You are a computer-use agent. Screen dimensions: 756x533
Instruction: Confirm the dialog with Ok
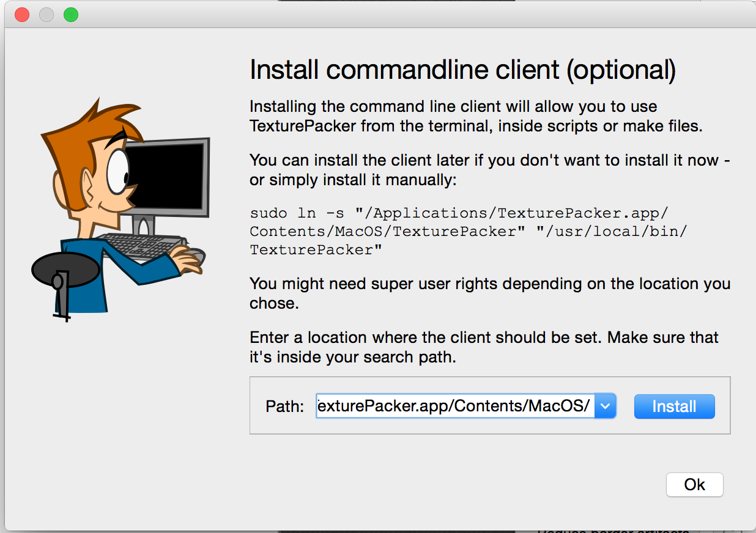coord(695,485)
